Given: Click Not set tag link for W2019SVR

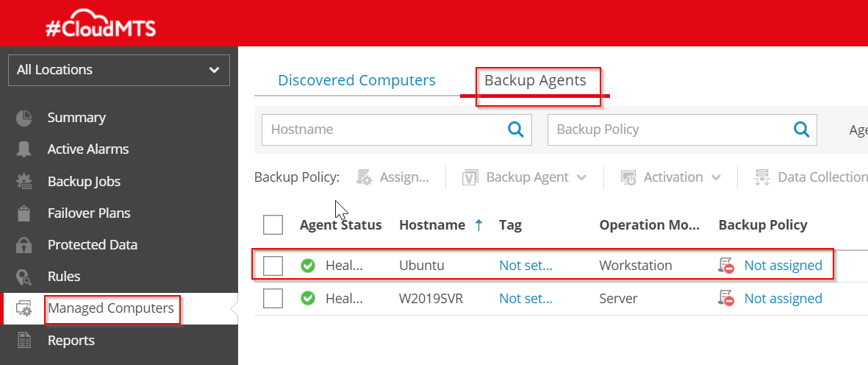Looking at the screenshot, I should click(525, 298).
